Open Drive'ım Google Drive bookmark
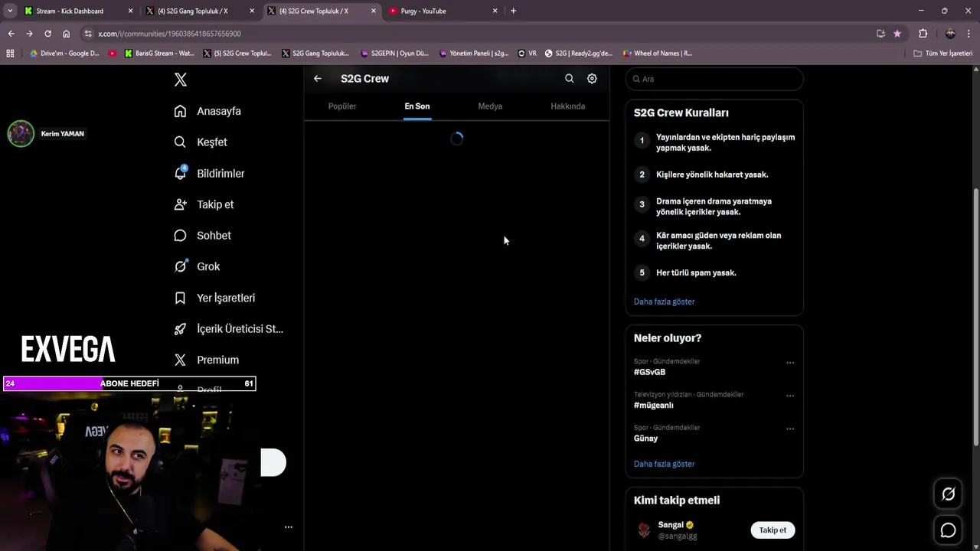This screenshot has width=980, height=551. pyautogui.click(x=64, y=54)
